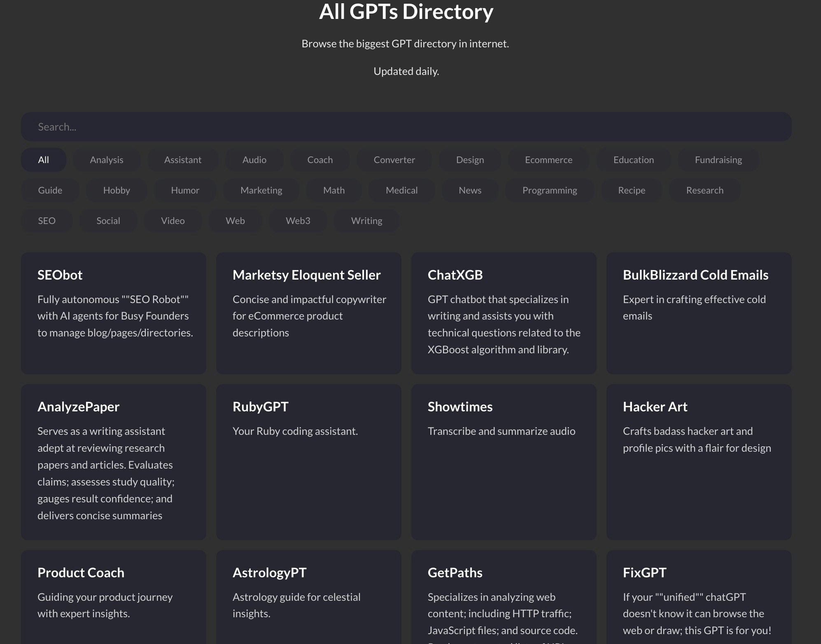Select the Fundraising filter
Screen dimensions: 821x644
718,160
